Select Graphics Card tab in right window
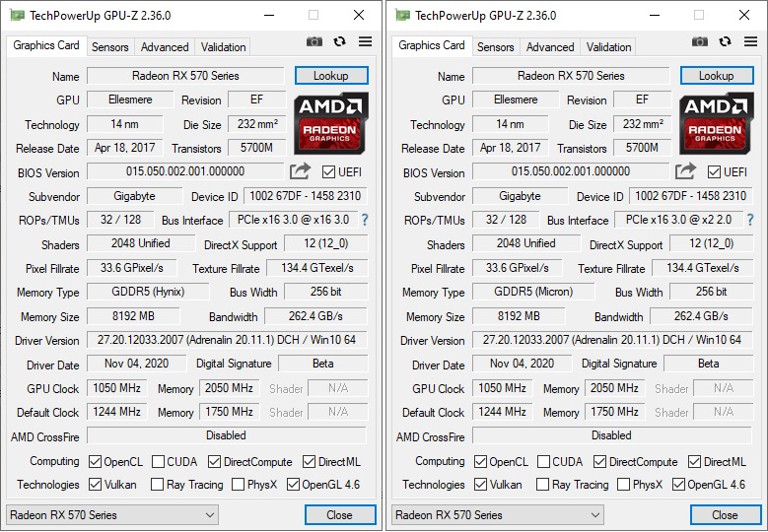 click(432, 45)
